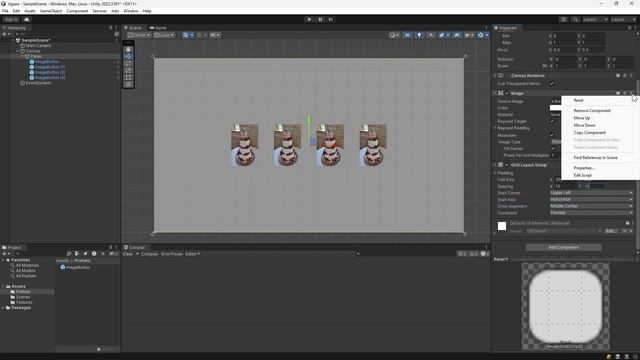Choose Remove Component in the context menu
This screenshot has height=360, width=640.
(592, 111)
